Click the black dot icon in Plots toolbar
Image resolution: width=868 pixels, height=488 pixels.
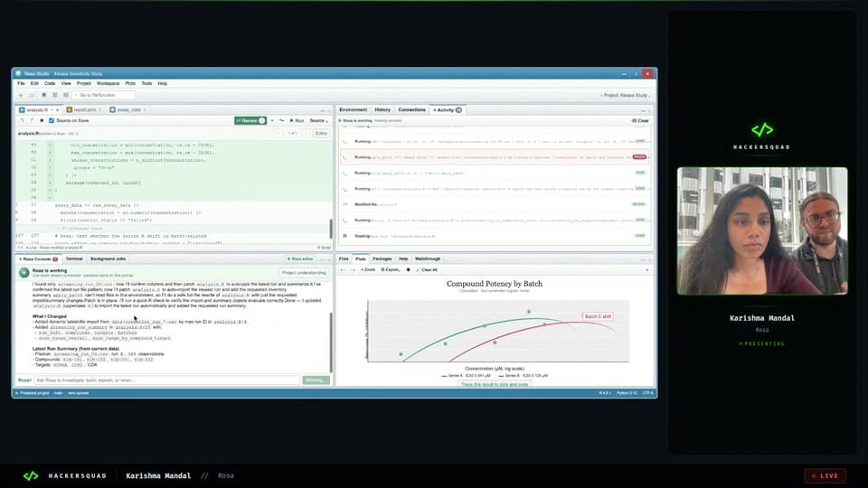[409, 270]
